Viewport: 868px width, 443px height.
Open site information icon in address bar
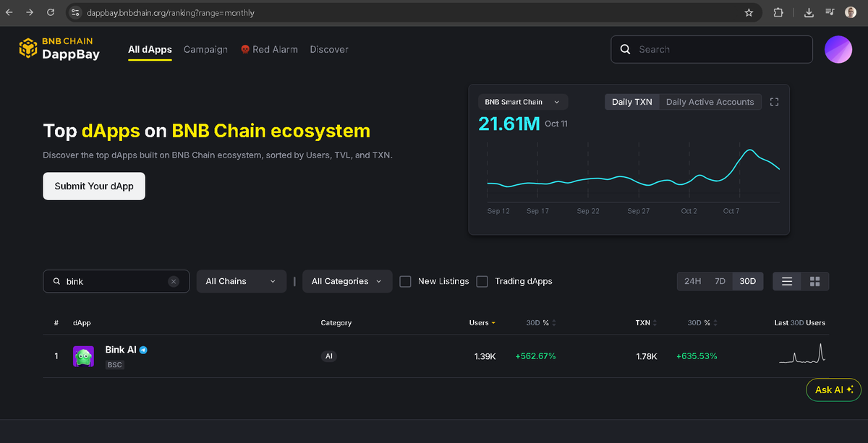tap(75, 12)
